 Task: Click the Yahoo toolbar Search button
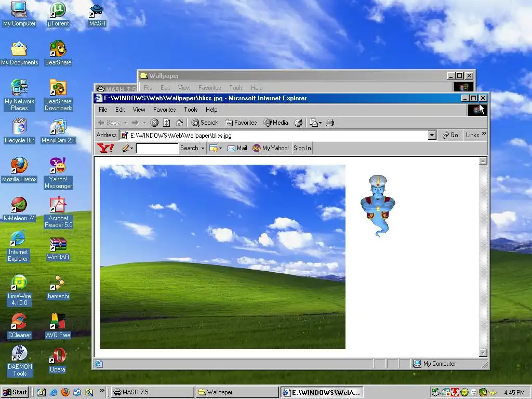point(189,148)
